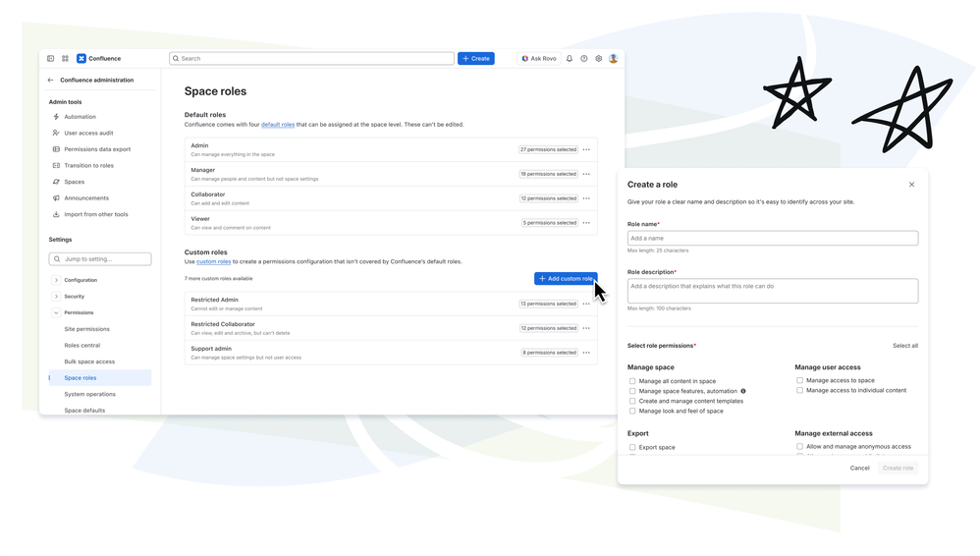Image resolution: width=980 pixels, height=556 pixels.
Task: Open Announcements in Admin tools
Action: coord(86,198)
